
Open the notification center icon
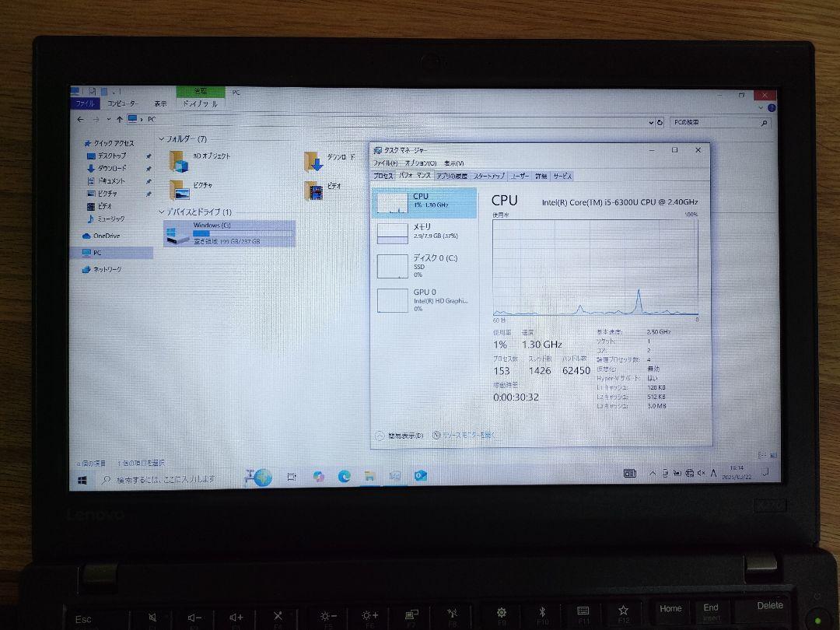[x=765, y=472]
